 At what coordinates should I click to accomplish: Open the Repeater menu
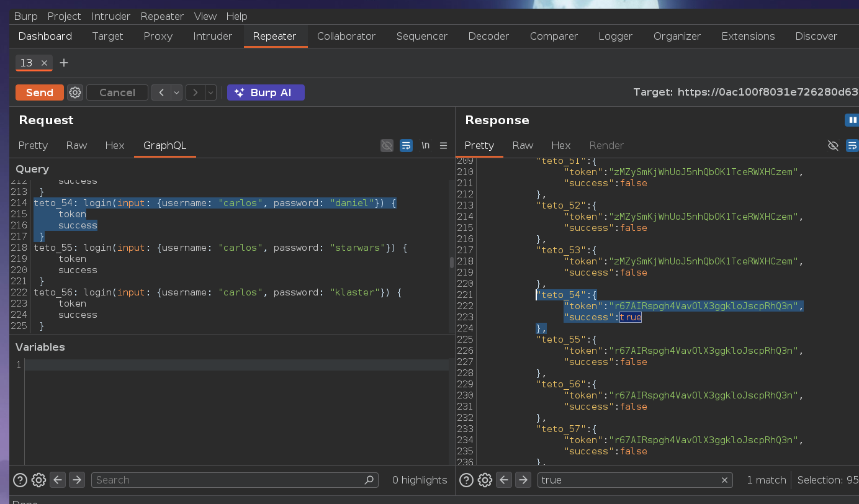(162, 16)
